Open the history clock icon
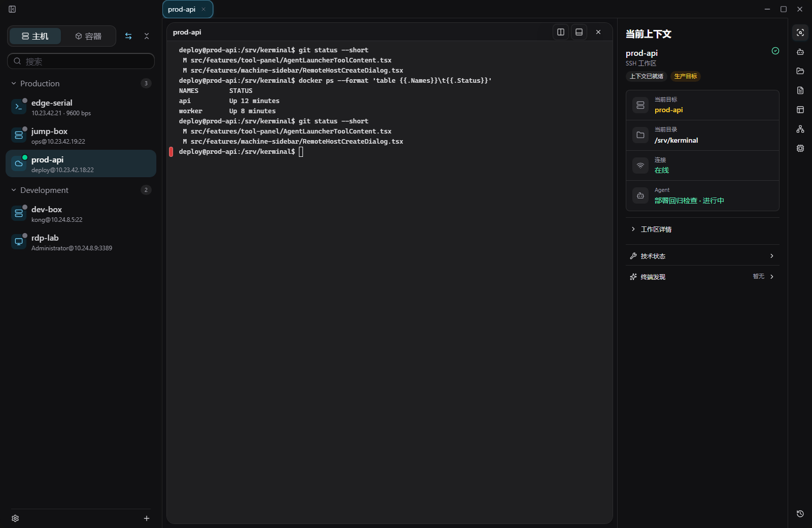The height and width of the screenshot is (528, 812). point(800,514)
